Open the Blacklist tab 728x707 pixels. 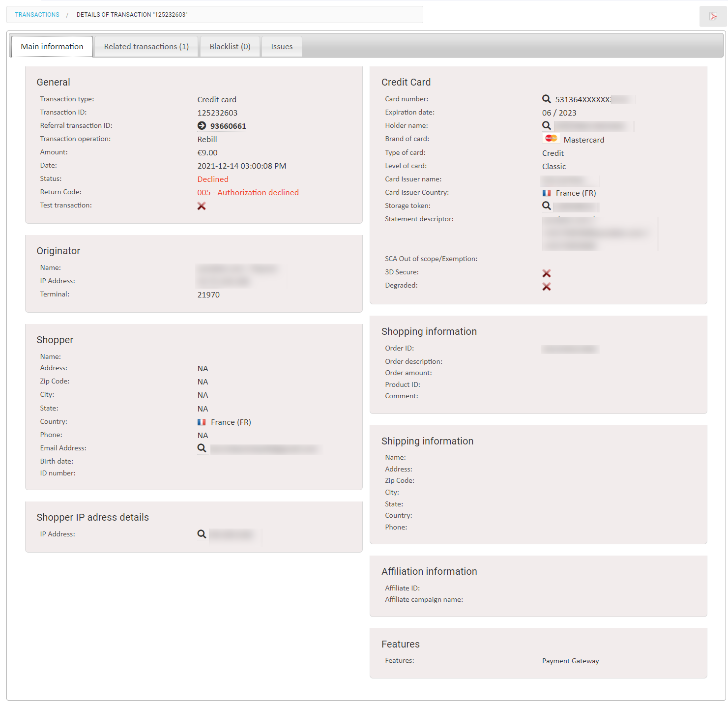pyautogui.click(x=230, y=46)
